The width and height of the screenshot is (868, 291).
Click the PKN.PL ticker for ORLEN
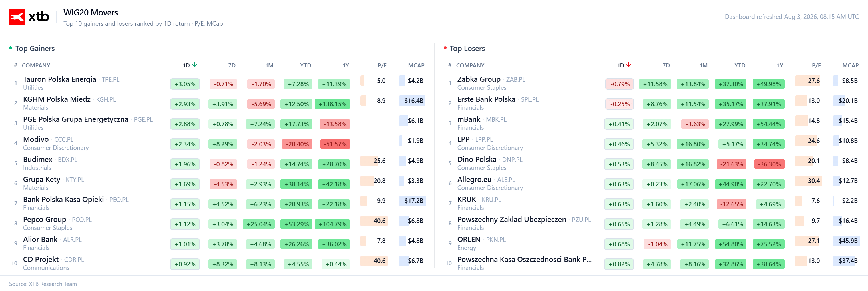(x=496, y=240)
